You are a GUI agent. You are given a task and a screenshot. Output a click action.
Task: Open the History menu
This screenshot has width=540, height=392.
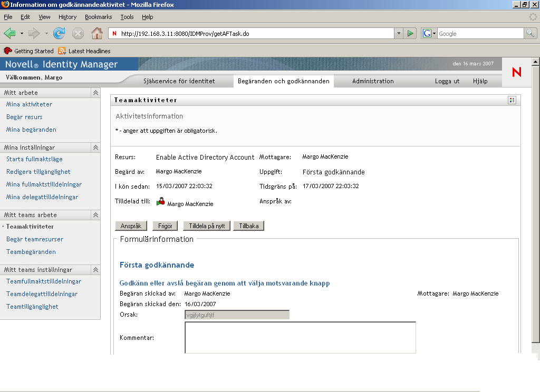[67, 17]
